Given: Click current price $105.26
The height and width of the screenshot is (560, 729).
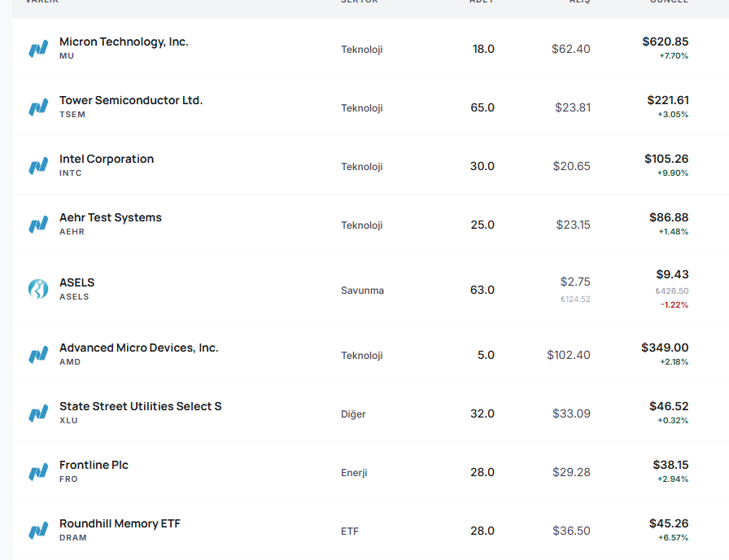Looking at the screenshot, I should click(x=666, y=159).
